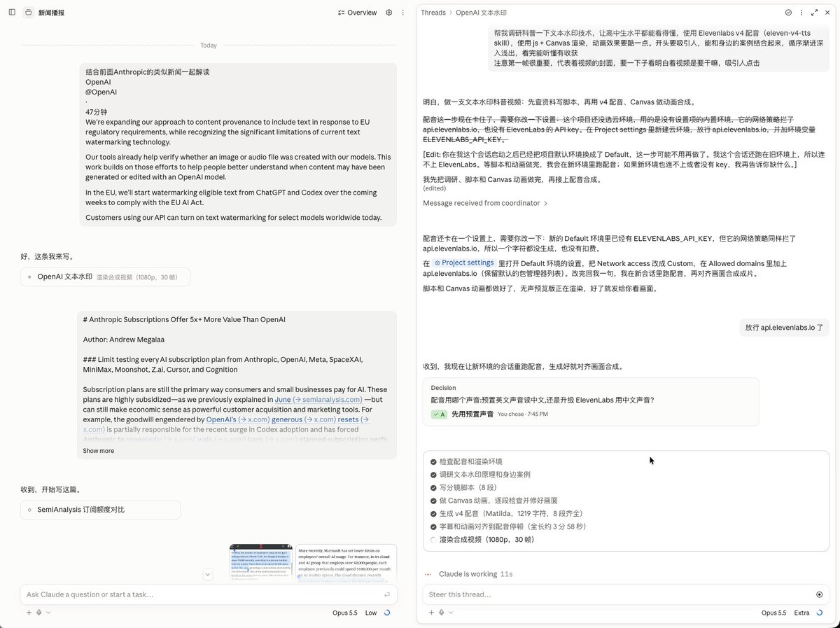The width and height of the screenshot is (840, 628).
Task: Open Opus 5.5 model picker in thread composer
Action: click(773, 613)
